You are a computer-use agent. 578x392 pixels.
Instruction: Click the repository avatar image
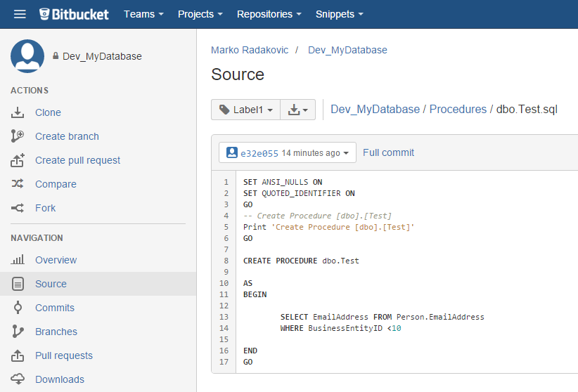[27, 56]
